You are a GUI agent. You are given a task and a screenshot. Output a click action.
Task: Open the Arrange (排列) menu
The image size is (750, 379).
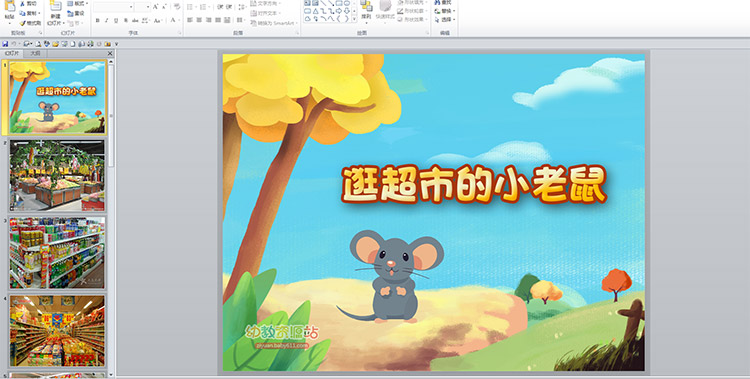point(366,11)
